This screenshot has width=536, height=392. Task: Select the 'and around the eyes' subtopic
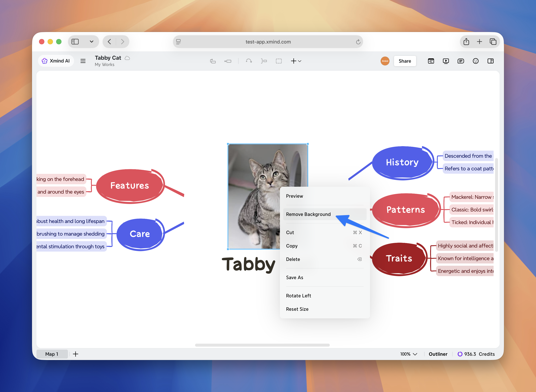tap(61, 192)
